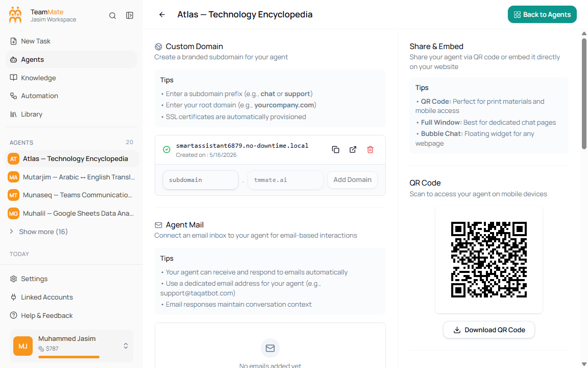This screenshot has height=368, width=588.
Task: Click 'Created on : 5/16/2026' text
Action: point(206,155)
